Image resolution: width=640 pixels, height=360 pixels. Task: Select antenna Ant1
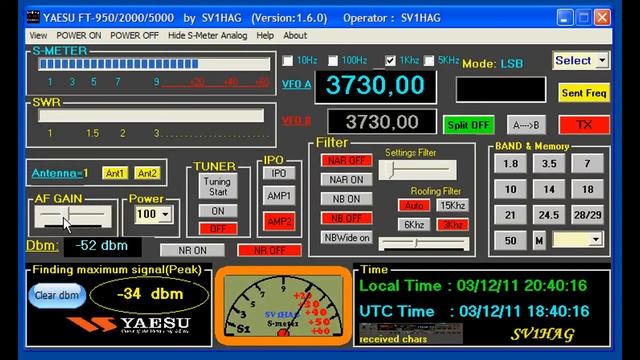(x=115, y=173)
